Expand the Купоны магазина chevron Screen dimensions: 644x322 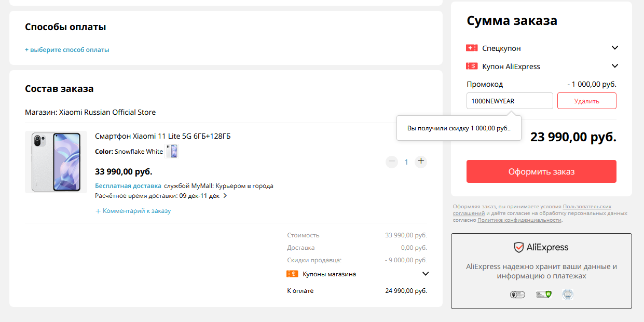click(426, 274)
